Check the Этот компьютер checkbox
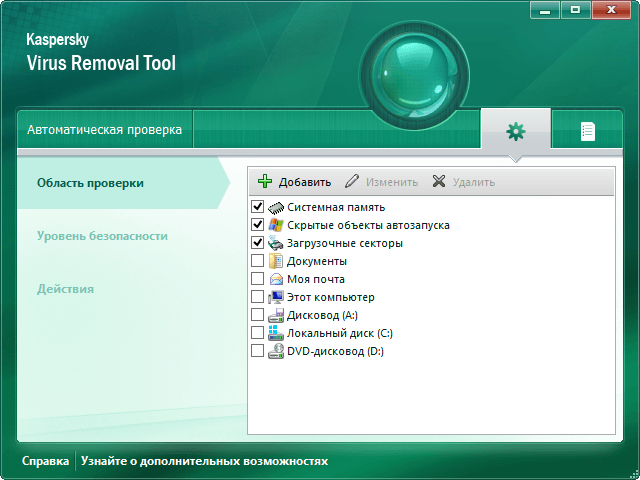The width and height of the screenshot is (640, 480). pyautogui.click(x=257, y=296)
